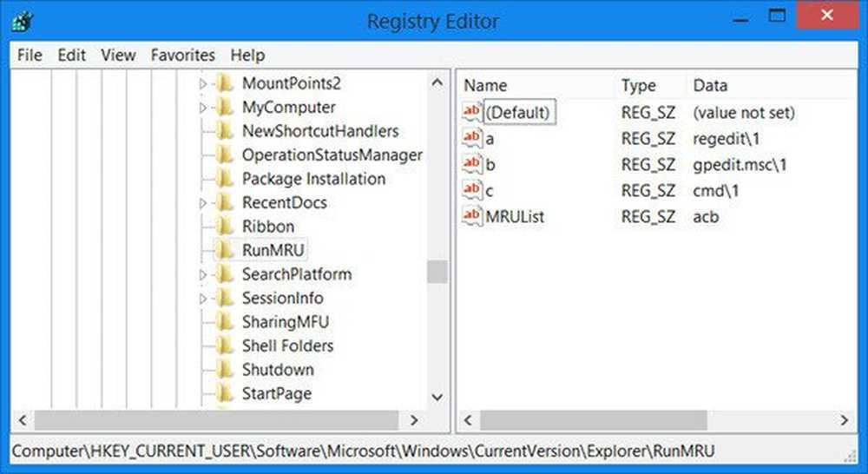
Task: Select the ab icon beside value b
Action: coord(471,164)
